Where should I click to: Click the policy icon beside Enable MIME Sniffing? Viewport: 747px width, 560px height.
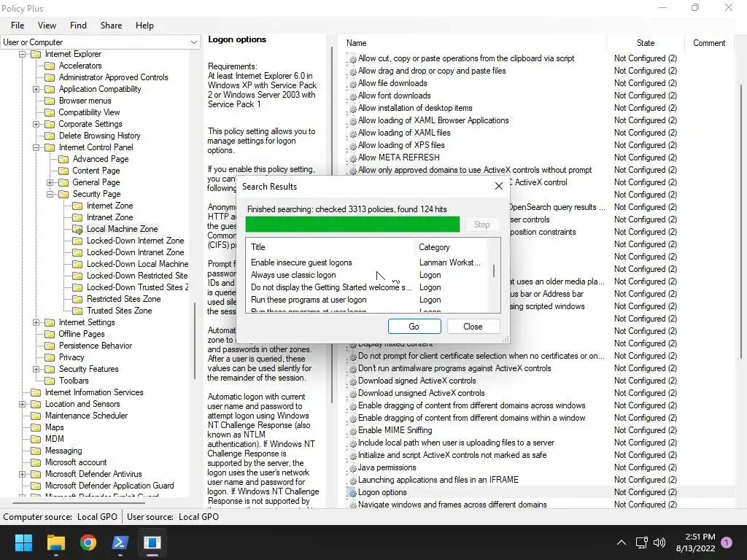pyautogui.click(x=352, y=431)
